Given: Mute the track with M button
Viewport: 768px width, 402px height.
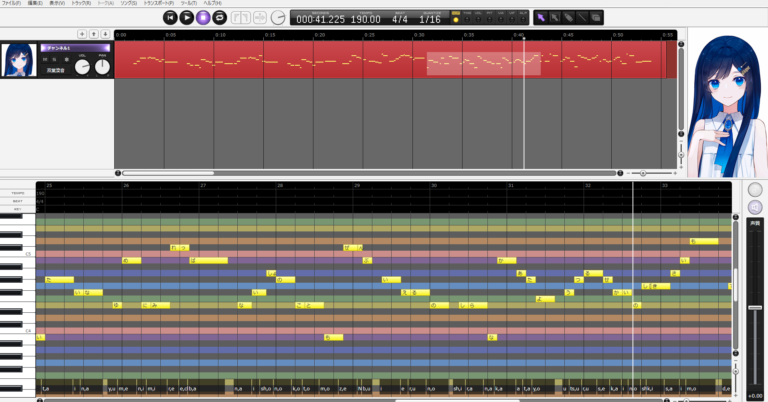Looking at the screenshot, I should (x=45, y=60).
